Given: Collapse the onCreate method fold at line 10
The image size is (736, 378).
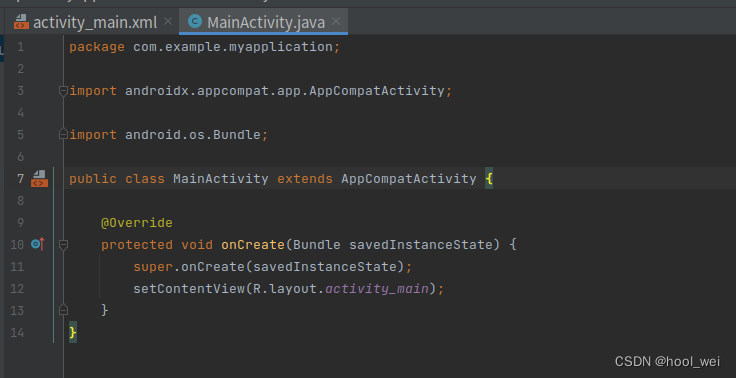Looking at the screenshot, I should tap(63, 245).
